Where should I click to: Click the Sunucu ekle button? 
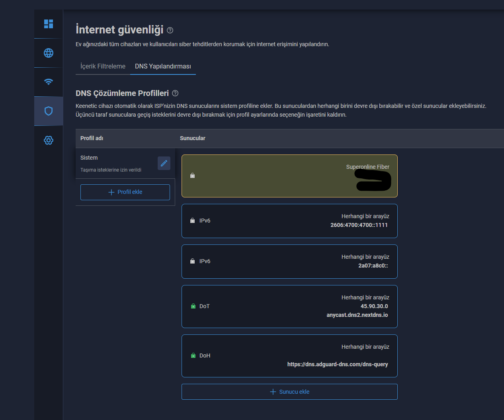[289, 392]
